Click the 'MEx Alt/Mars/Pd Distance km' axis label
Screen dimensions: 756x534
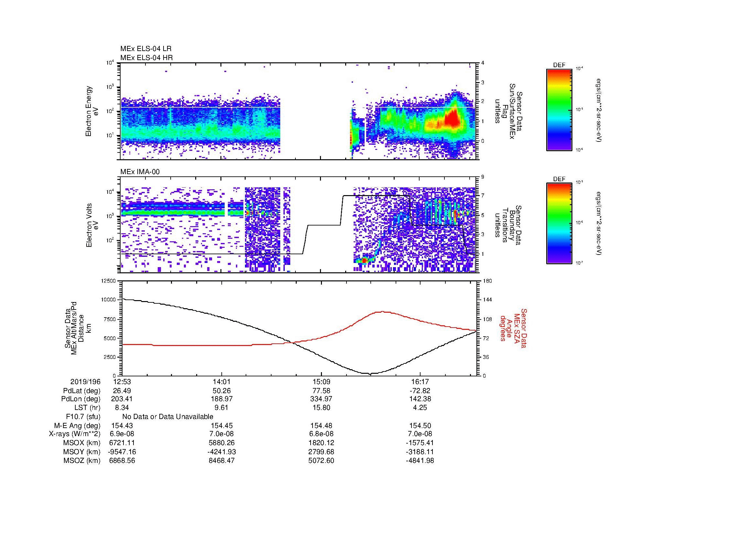pyautogui.click(x=77, y=328)
